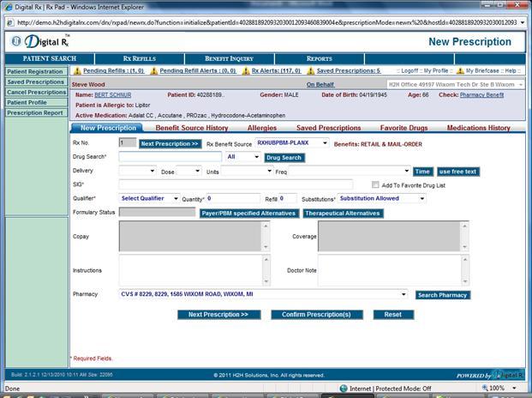The width and height of the screenshot is (532, 398).
Task: Click the Saved Prescriptions warning icon
Action: (x=310, y=70)
